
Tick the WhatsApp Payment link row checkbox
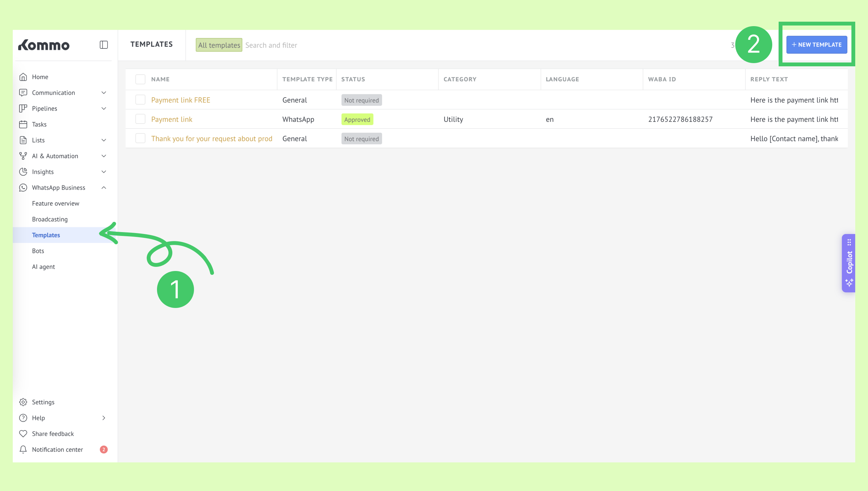point(140,119)
